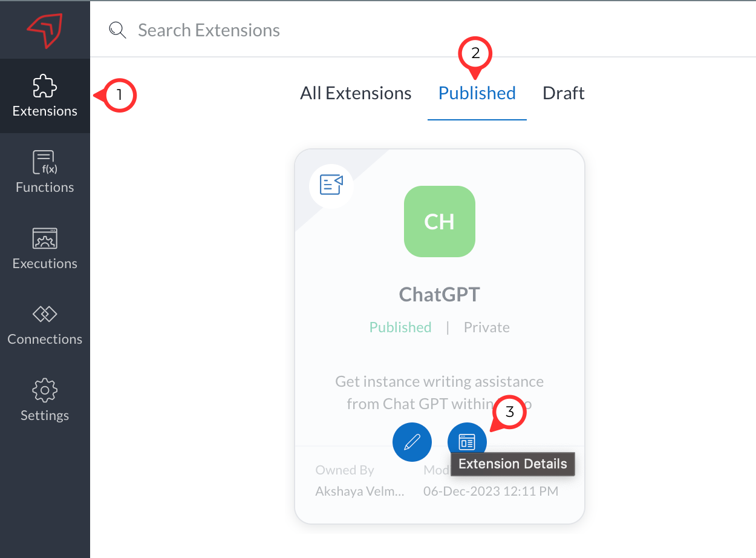
Task: Edit the ChatGPT extension with pencil button
Action: click(412, 442)
